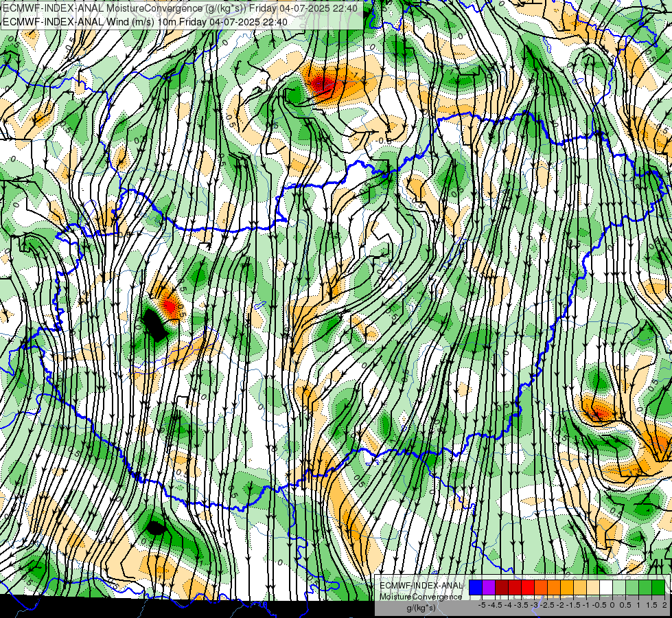Click the -4 tick label on the scale
Image resolution: width=672 pixels, height=618 pixels.
coord(508,605)
